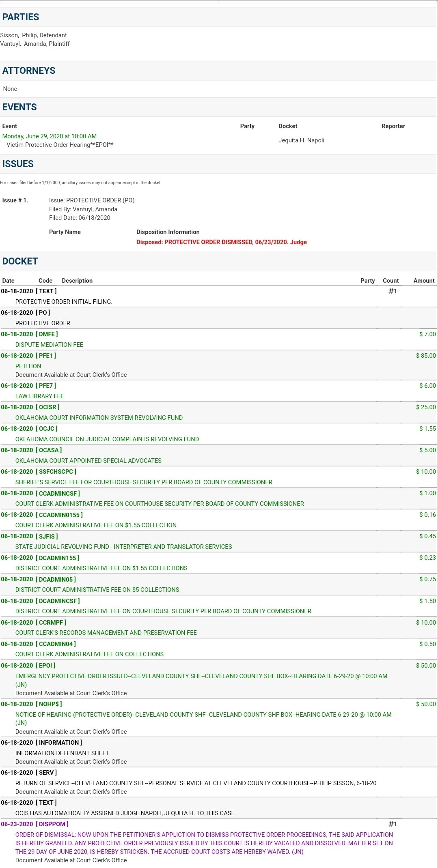
Task: Select 'OKLAHOMA COURT APPOINTED SPECIAL ADVOCATES' description
Action: [x=88, y=461]
